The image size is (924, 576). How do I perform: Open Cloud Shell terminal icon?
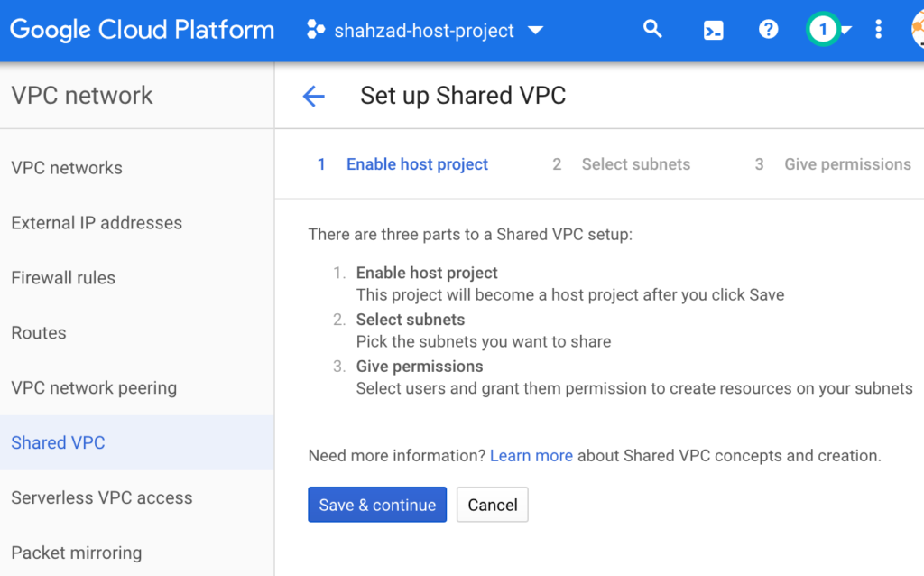point(713,30)
